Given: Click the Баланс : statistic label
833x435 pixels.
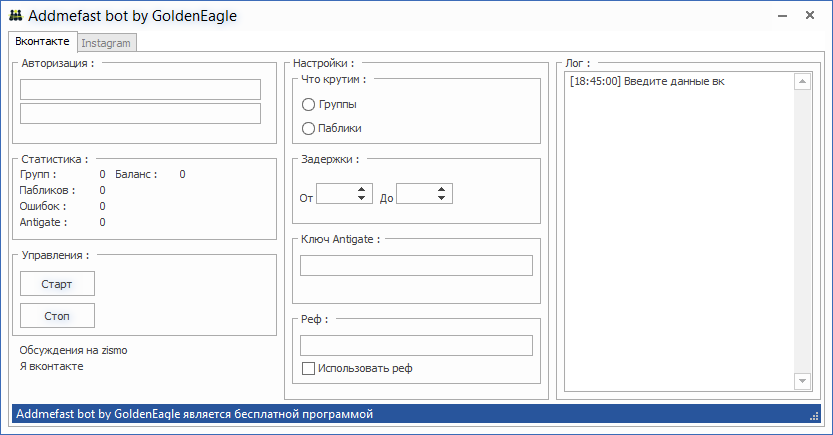Looking at the screenshot, I should (136, 174).
